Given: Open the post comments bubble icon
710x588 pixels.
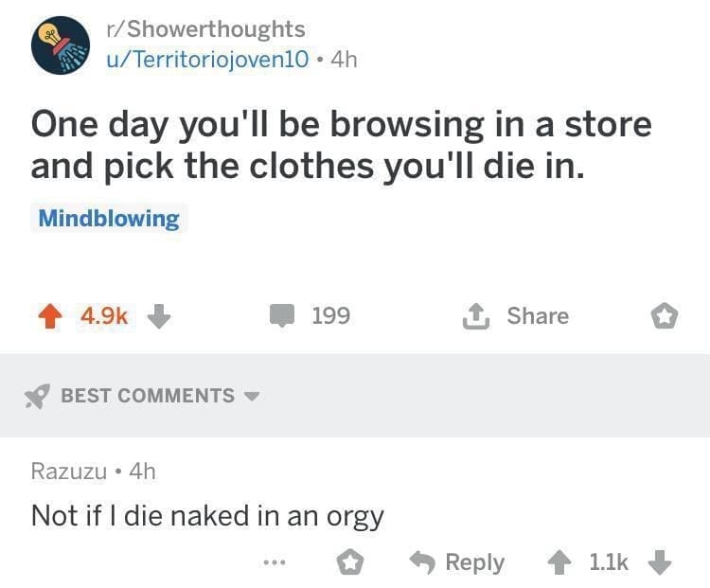Looking at the screenshot, I should point(282,316).
